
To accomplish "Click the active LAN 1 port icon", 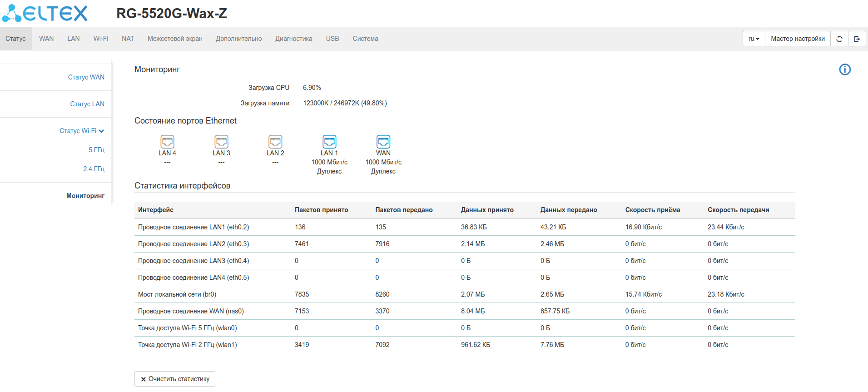I will coord(329,142).
